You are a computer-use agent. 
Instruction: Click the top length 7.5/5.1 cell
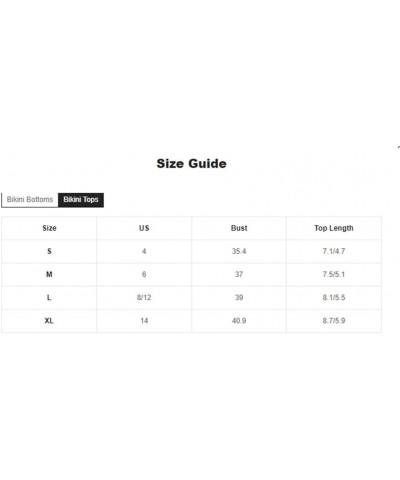point(334,274)
